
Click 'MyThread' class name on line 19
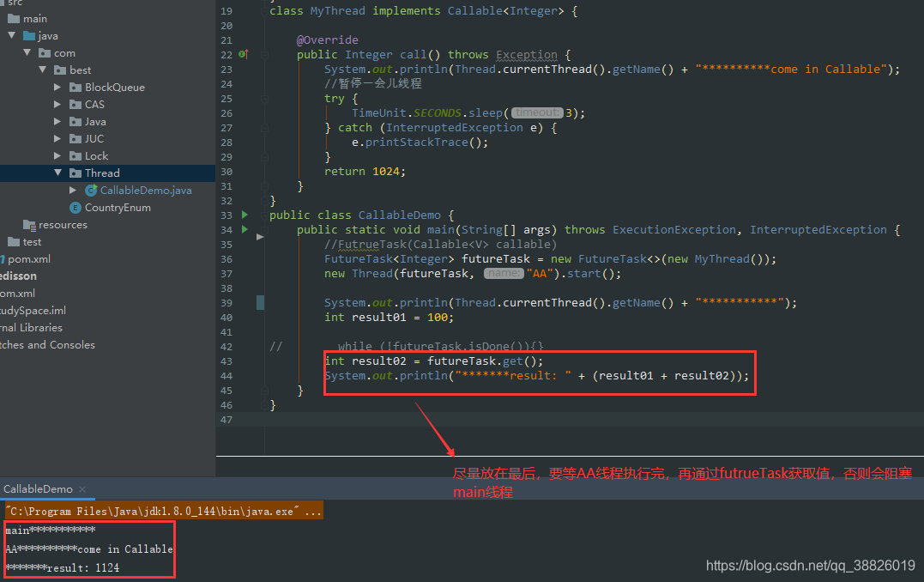click(x=338, y=10)
